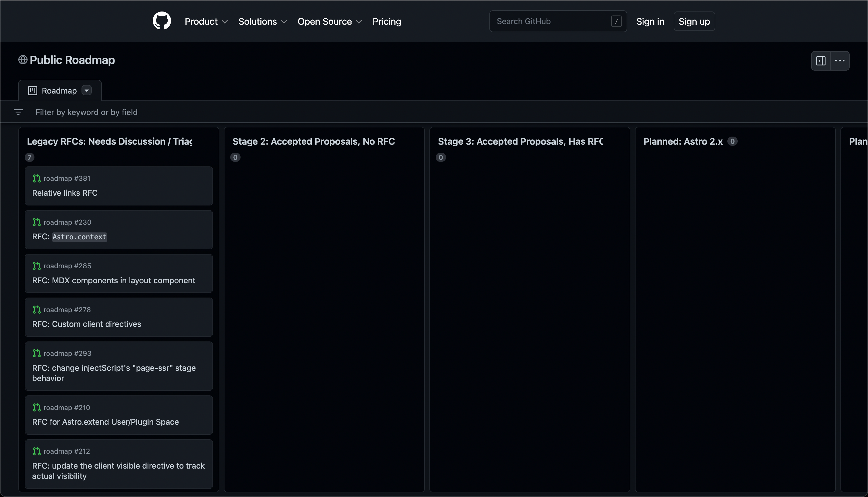Expand the Solutions dropdown
Image resolution: width=868 pixels, height=497 pixels.
[x=262, y=21]
